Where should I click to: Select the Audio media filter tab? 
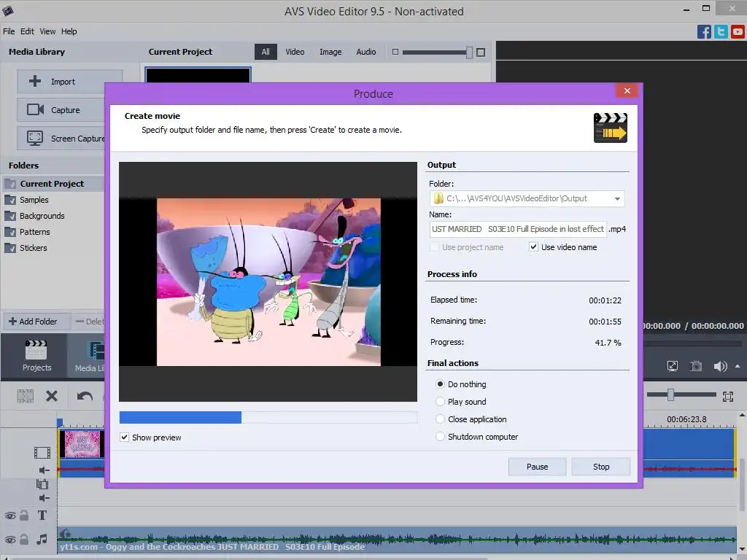pyautogui.click(x=366, y=52)
